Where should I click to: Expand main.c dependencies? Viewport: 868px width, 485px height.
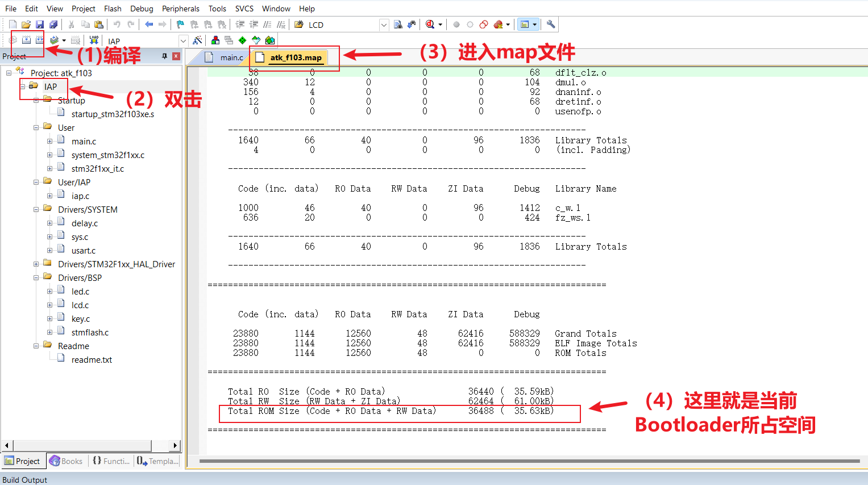tap(49, 142)
